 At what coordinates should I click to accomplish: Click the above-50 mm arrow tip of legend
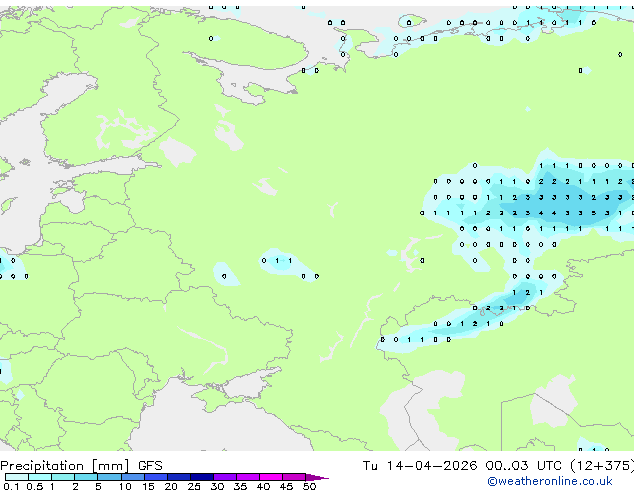[317, 477]
